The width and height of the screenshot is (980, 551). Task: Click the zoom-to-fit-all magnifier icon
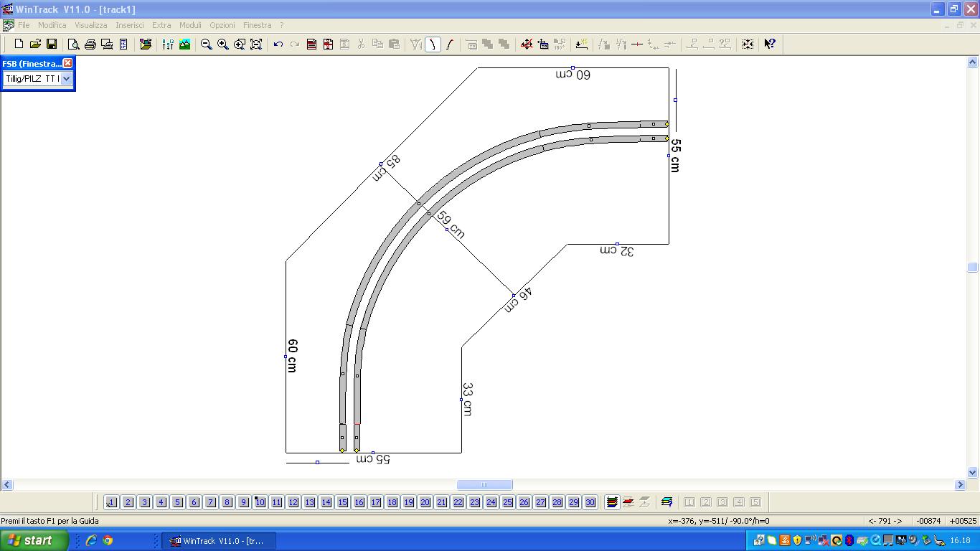[256, 44]
